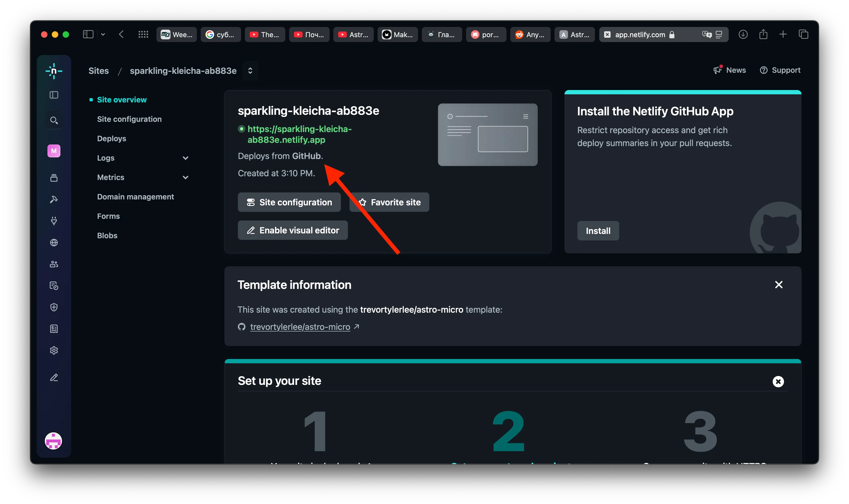This screenshot has height=504, width=849.
Task: Open Safari downloads icon
Action: [743, 34]
